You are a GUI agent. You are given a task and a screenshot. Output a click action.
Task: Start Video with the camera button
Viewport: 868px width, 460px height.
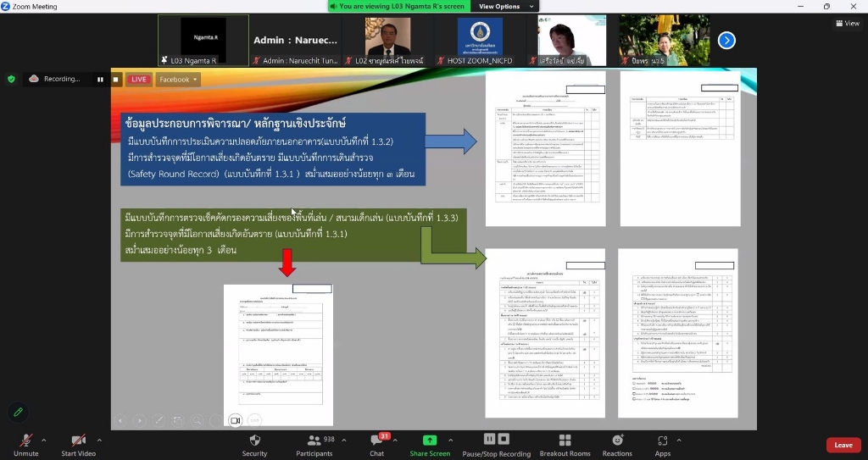click(x=79, y=445)
